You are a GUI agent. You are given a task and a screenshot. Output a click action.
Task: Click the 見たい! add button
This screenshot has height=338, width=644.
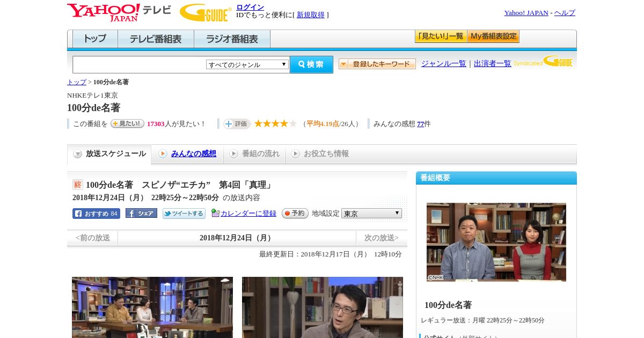127,123
